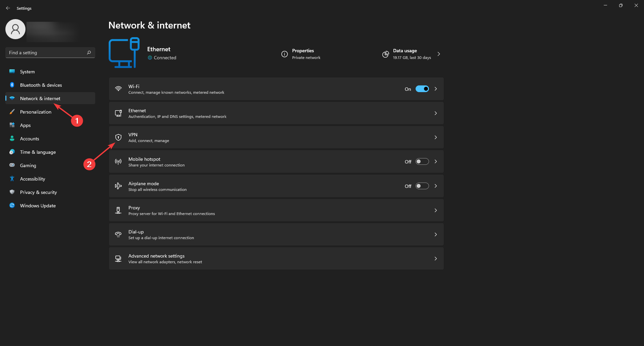The height and width of the screenshot is (346, 644).
Task: Click the Windows Update sync icon
Action: 12,205
